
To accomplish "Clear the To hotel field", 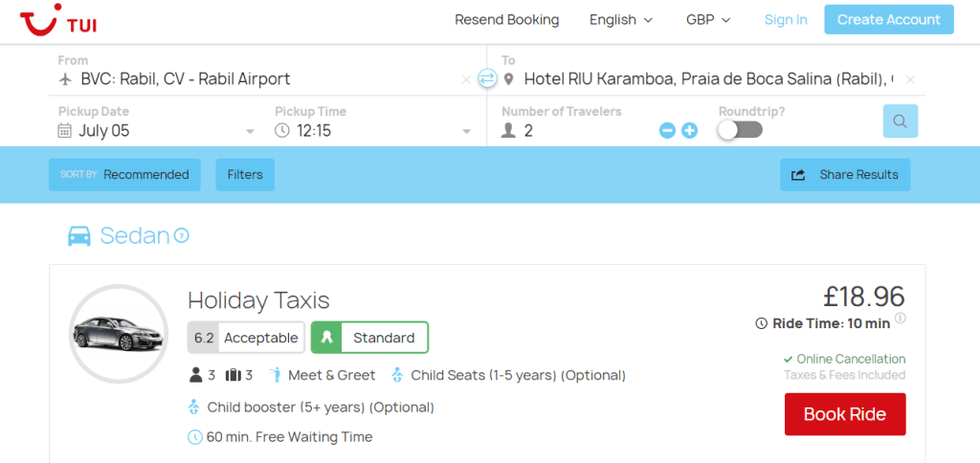I will pyautogui.click(x=910, y=79).
